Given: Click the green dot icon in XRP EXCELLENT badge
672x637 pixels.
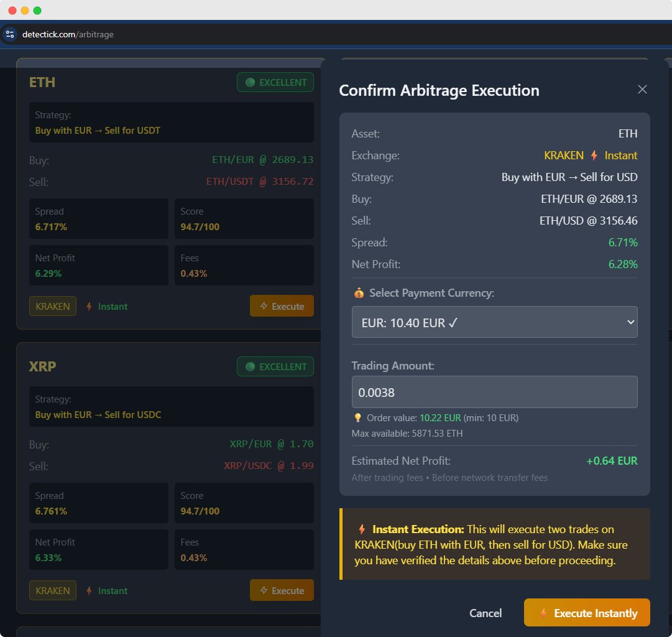Looking at the screenshot, I should coord(251,367).
